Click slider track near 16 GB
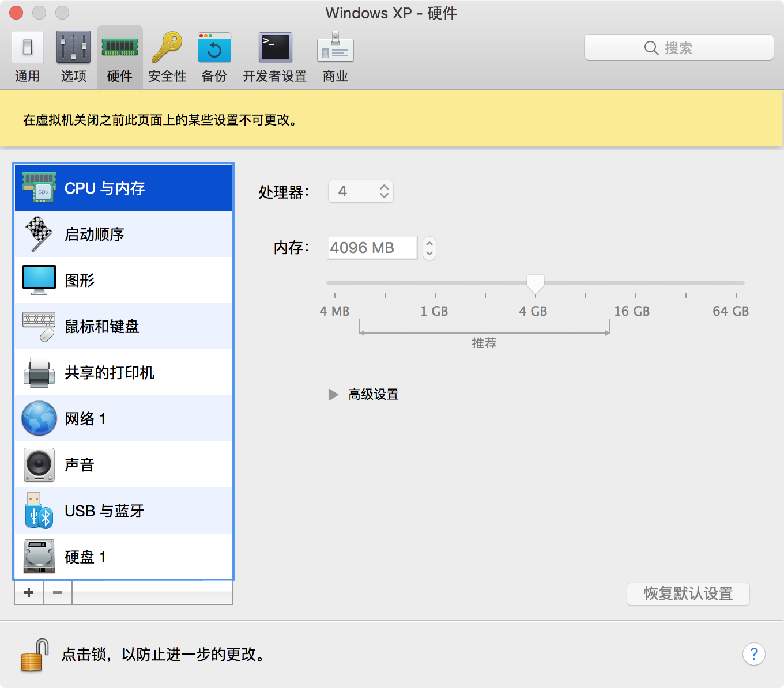 [x=635, y=283]
